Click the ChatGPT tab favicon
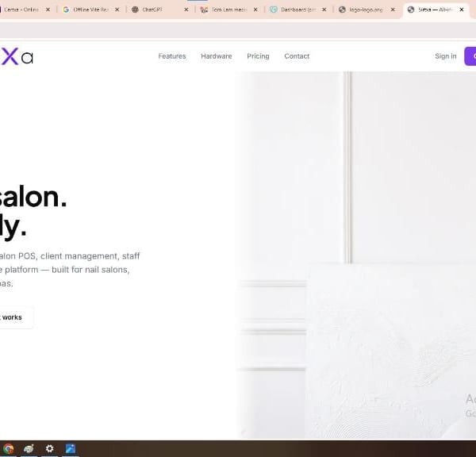 click(135, 10)
